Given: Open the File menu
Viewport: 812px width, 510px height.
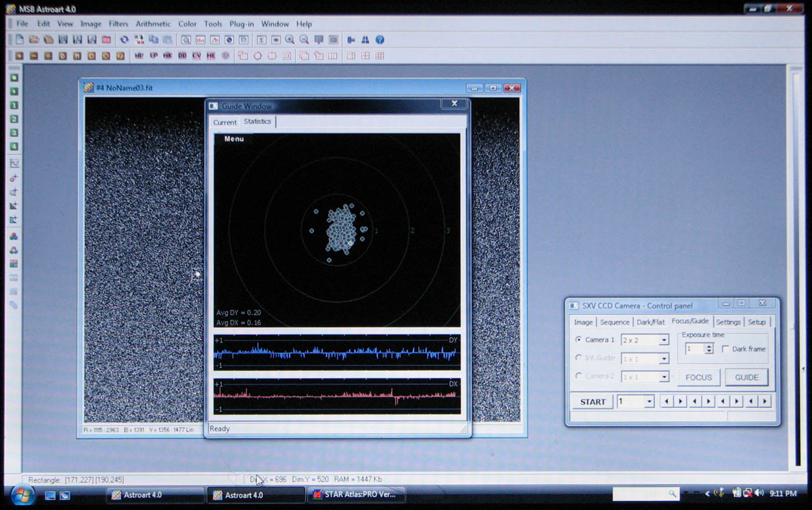Looking at the screenshot, I should coord(22,24).
